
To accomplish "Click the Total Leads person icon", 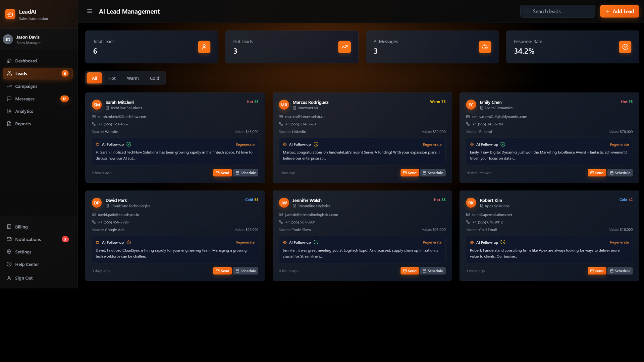I will 204,47.
